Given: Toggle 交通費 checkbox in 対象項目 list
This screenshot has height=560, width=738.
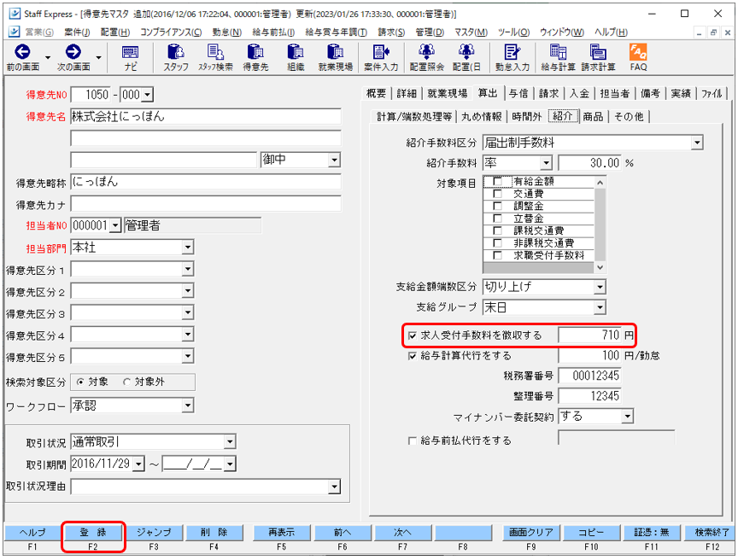Looking at the screenshot, I should click(497, 193).
